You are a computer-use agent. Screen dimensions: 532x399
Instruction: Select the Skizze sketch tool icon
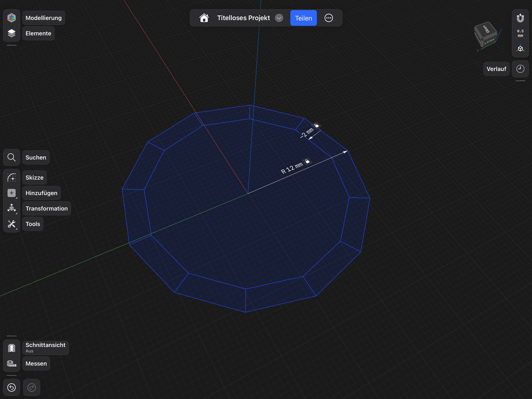point(11,178)
